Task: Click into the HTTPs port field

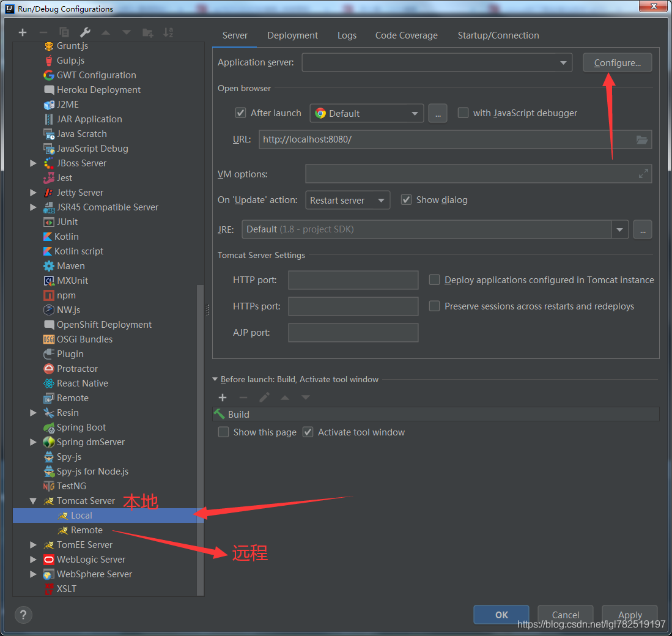Action: (353, 306)
